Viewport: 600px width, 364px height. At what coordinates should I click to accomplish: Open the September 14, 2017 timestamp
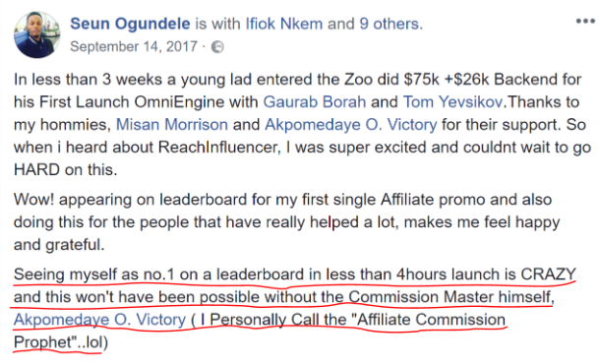pyautogui.click(x=134, y=46)
